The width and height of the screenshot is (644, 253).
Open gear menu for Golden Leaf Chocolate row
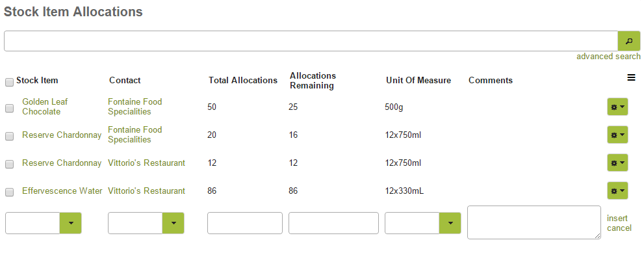coord(617,107)
